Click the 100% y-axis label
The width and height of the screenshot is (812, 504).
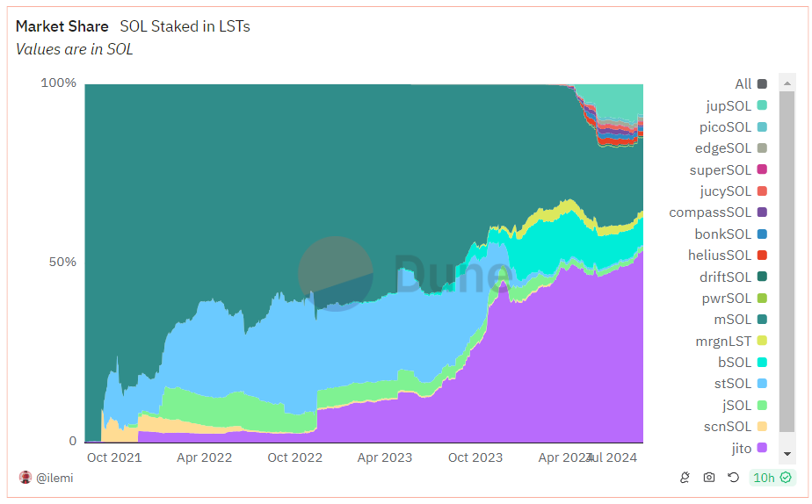[59, 83]
